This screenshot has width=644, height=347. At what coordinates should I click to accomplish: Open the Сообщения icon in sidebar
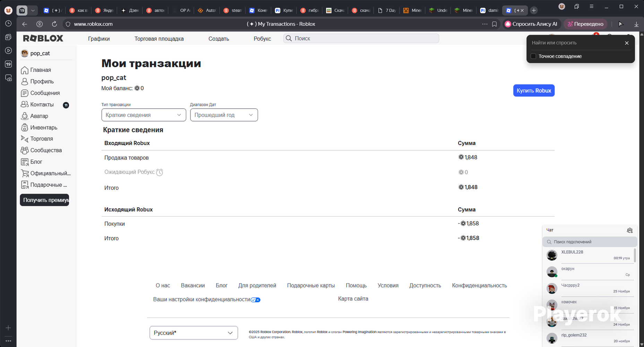tap(25, 93)
